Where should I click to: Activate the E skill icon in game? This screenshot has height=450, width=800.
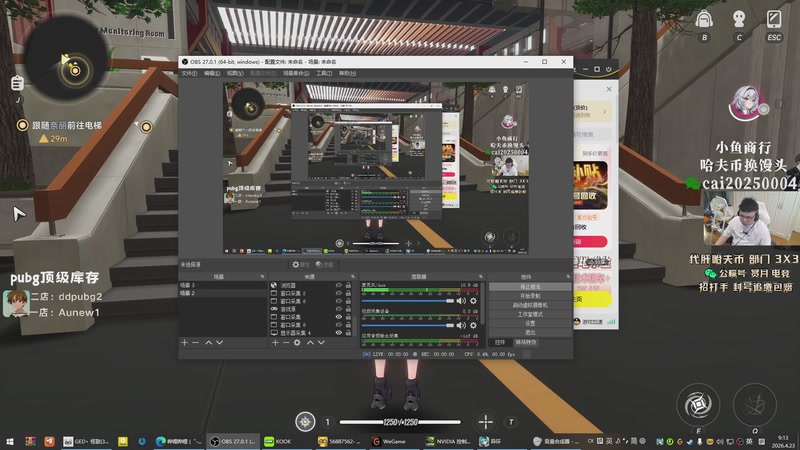698,405
